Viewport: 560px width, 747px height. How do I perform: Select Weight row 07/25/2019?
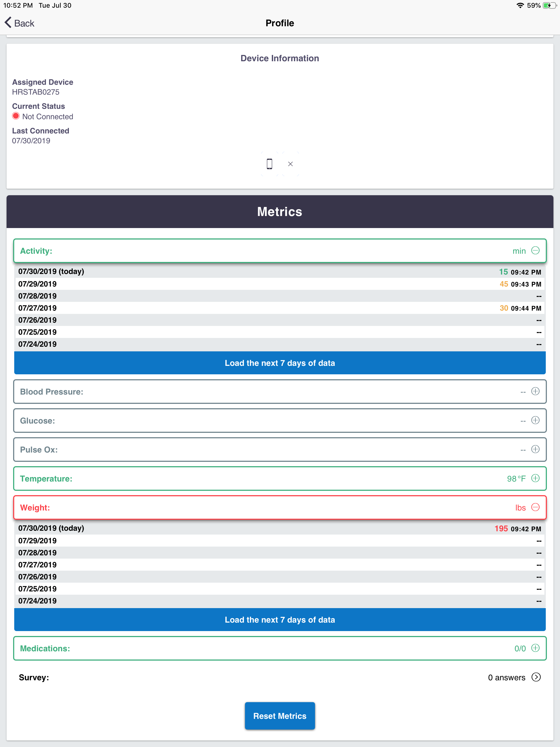pyautogui.click(x=280, y=589)
